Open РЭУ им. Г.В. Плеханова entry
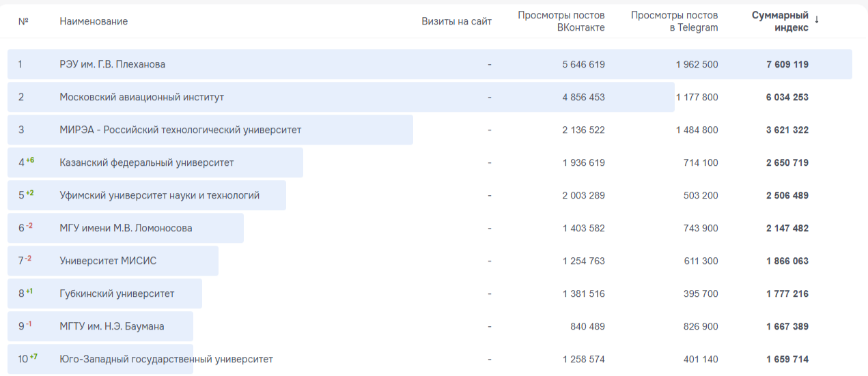This screenshot has height=376, width=868. 112,64
